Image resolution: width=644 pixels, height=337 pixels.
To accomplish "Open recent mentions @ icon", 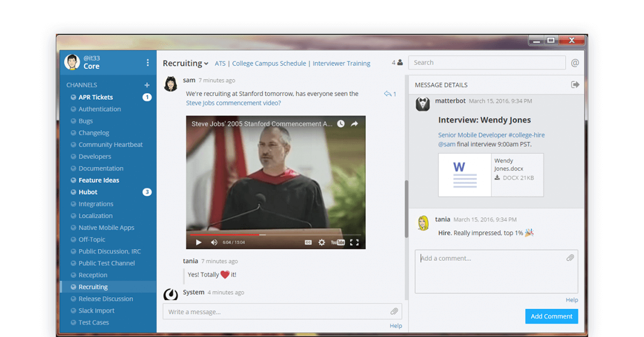I will (575, 63).
